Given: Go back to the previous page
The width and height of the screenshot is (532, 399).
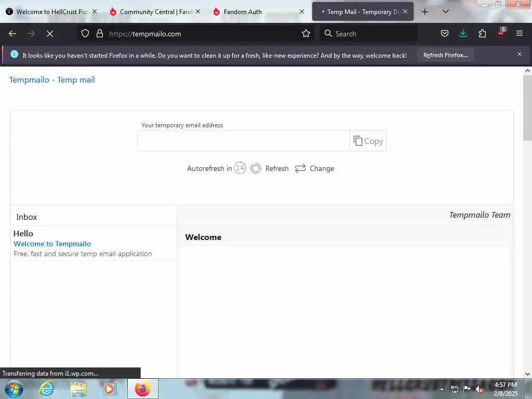Looking at the screenshot, I should (x=12, y=34).
